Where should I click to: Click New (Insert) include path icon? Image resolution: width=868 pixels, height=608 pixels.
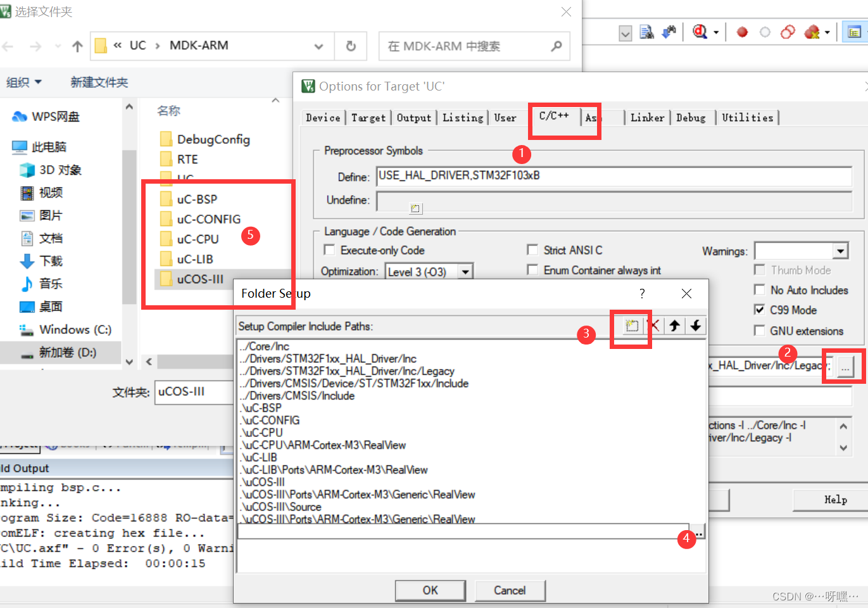pyautogui.click(x=631, y=326)
